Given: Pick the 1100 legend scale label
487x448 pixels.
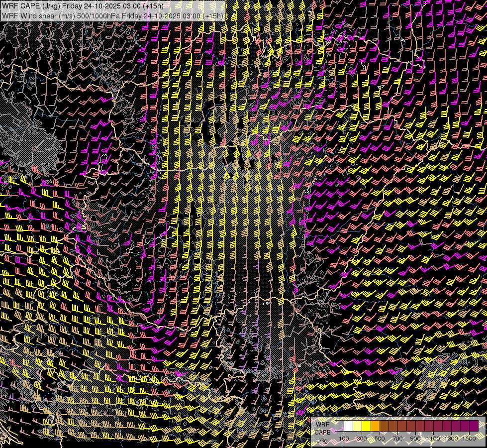Looking at the screenshot, I should coord(433,439).
